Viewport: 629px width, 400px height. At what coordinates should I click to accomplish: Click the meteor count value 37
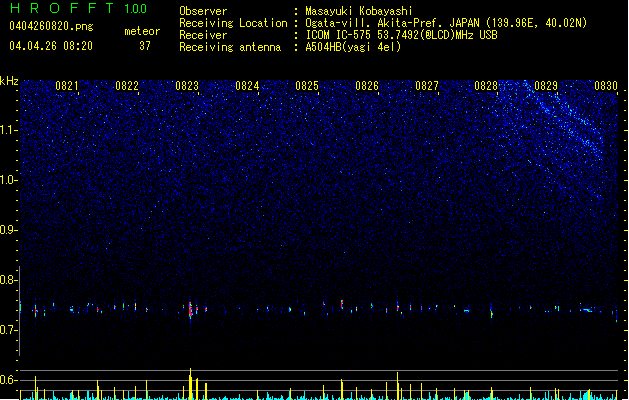click(145, 46)
